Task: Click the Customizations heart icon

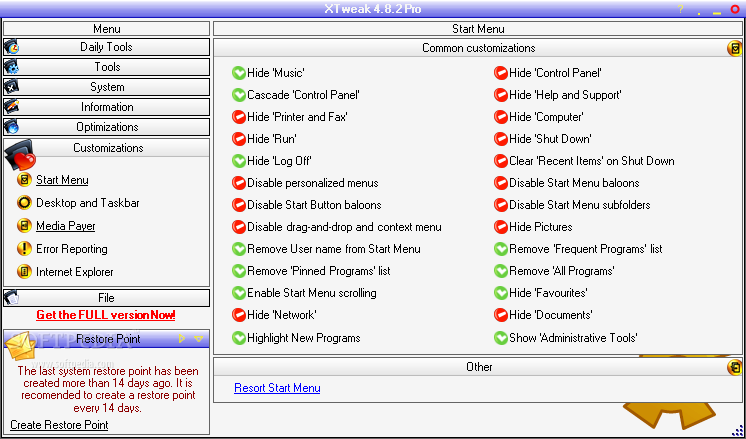Action: [x=20, y=155]
